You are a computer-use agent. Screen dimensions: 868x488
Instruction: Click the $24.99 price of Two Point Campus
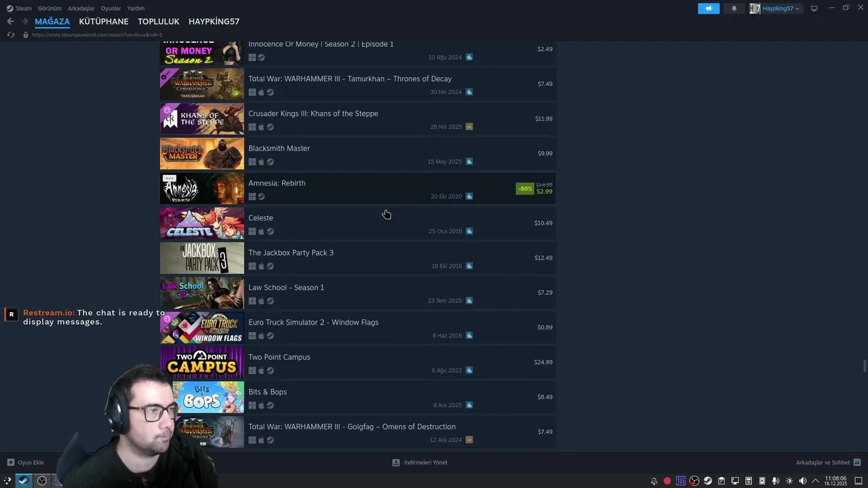543,363
